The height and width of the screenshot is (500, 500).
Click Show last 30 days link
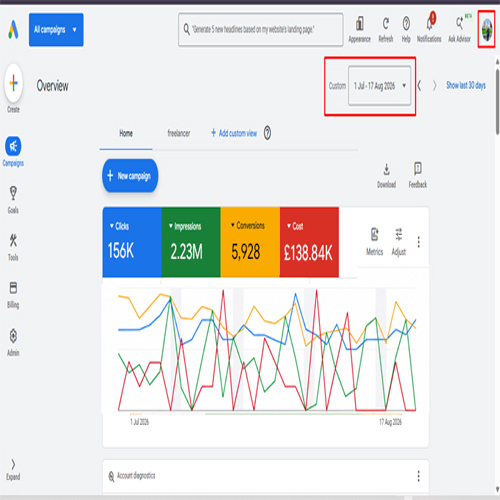(466, 85)
